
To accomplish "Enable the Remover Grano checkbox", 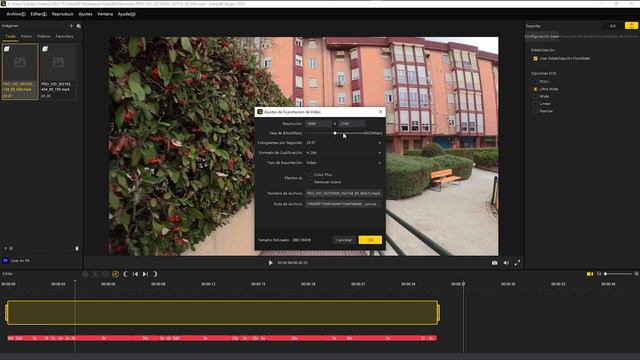I will click(310, 182).
